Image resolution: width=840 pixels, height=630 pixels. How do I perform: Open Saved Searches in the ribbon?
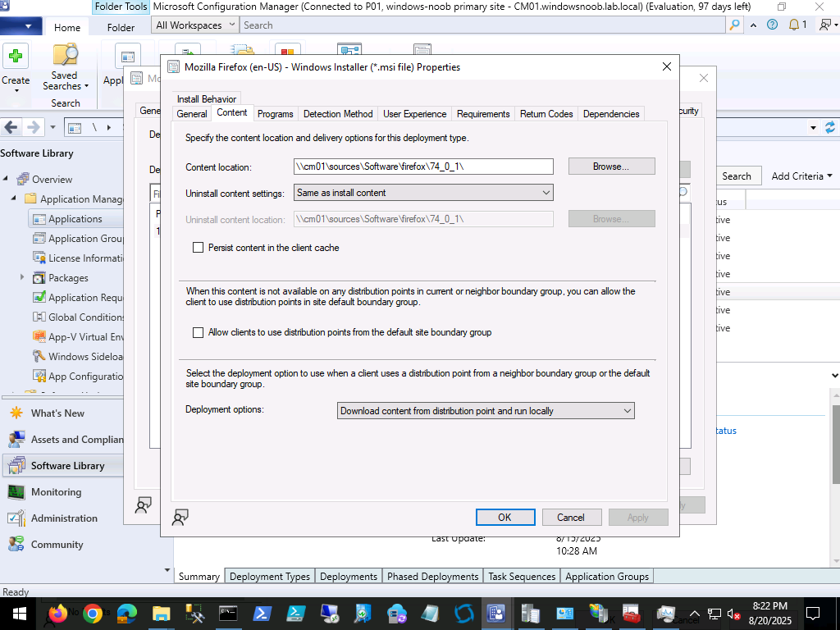coord(64,67)
